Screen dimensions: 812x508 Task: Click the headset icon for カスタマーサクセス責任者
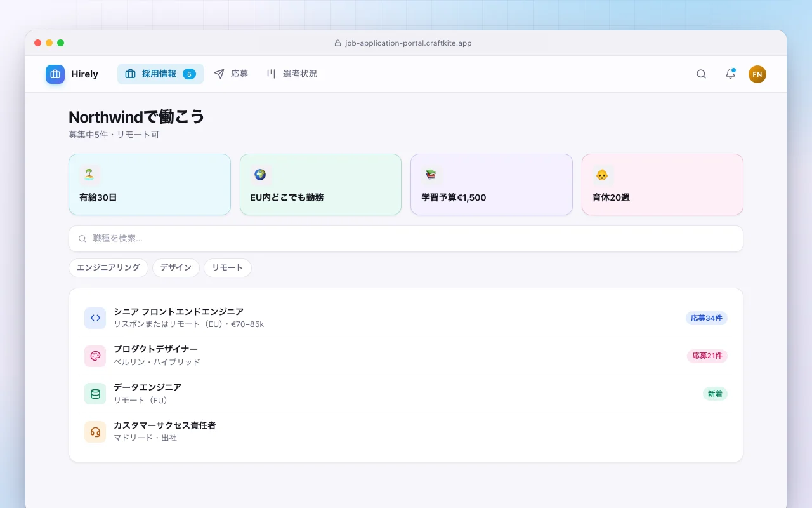coord(95,432)
